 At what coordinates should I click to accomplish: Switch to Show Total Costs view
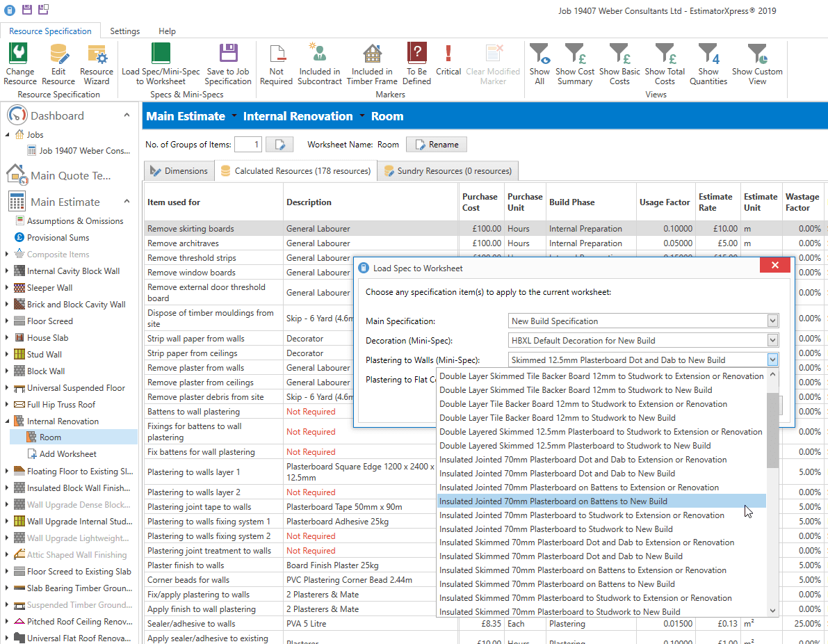(x=665, y=65)
